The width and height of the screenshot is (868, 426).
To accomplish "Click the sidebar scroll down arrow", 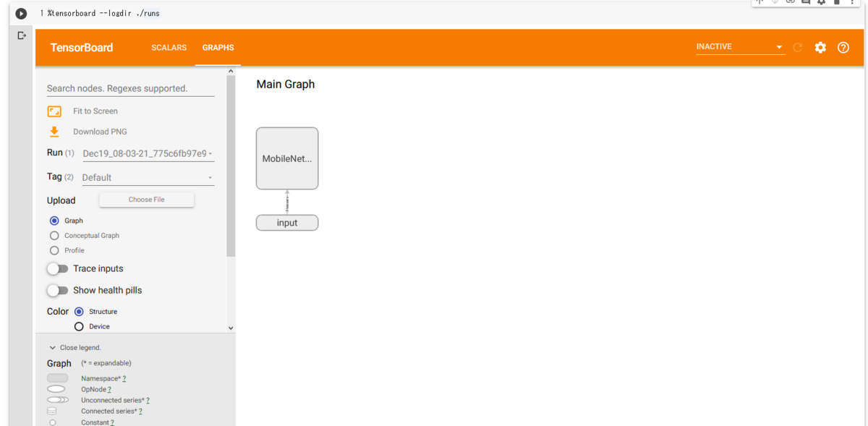I will pos(231,328).
